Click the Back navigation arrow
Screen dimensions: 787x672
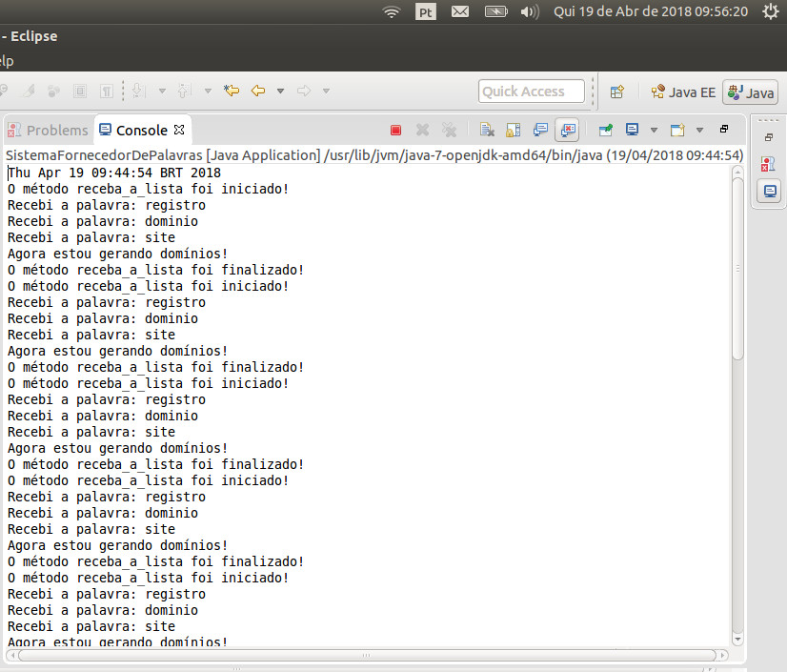click(x=258, y=91)
